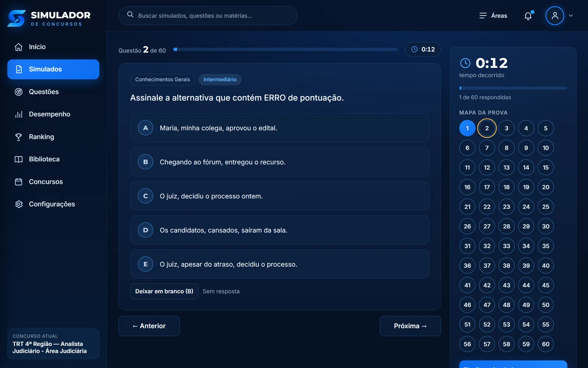The image size is (588, 368).
Task: Open the current concurso TRT 4ª Região card
Action: 53,344
